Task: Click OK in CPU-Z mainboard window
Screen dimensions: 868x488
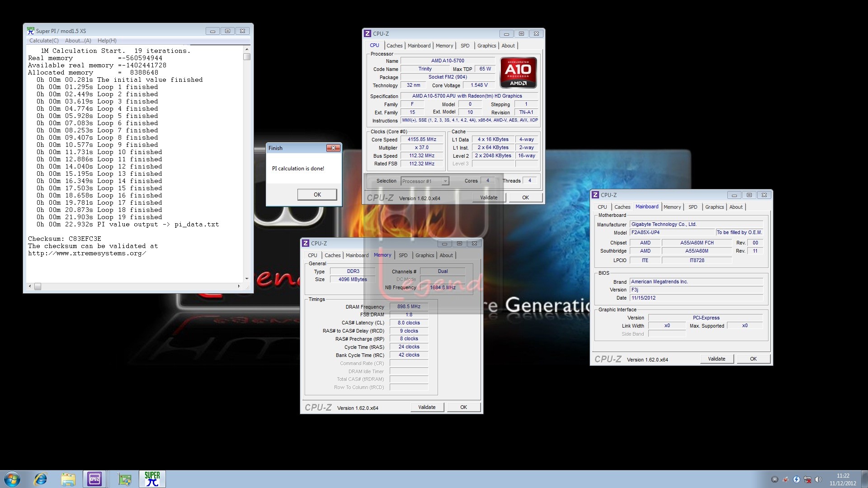Action: pos(753,359)
